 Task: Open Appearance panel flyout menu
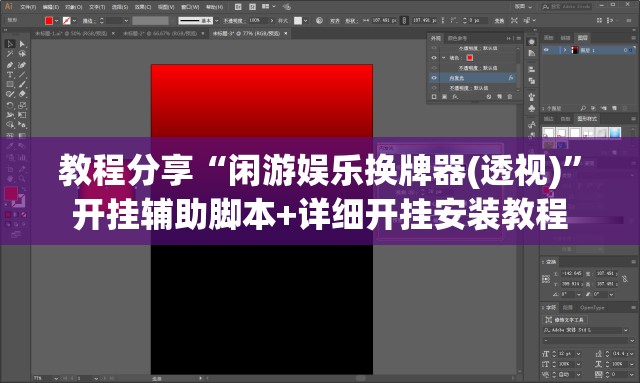tap(518, 38)
